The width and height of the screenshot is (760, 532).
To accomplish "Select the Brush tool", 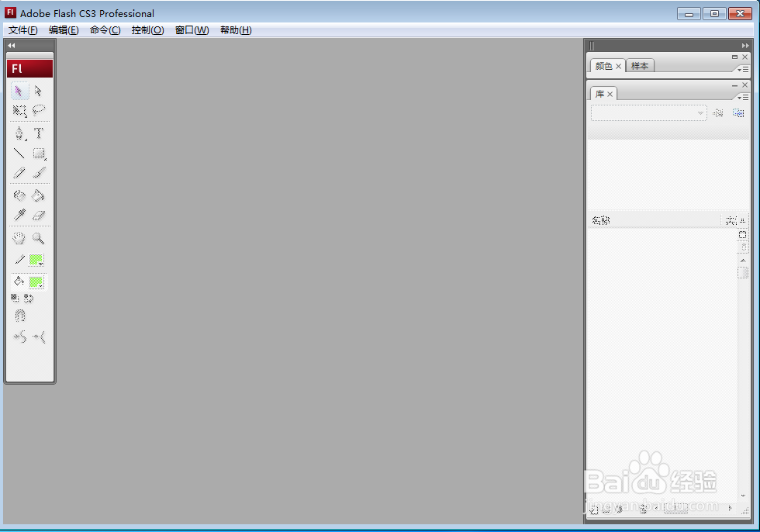I will click(39, 172).
